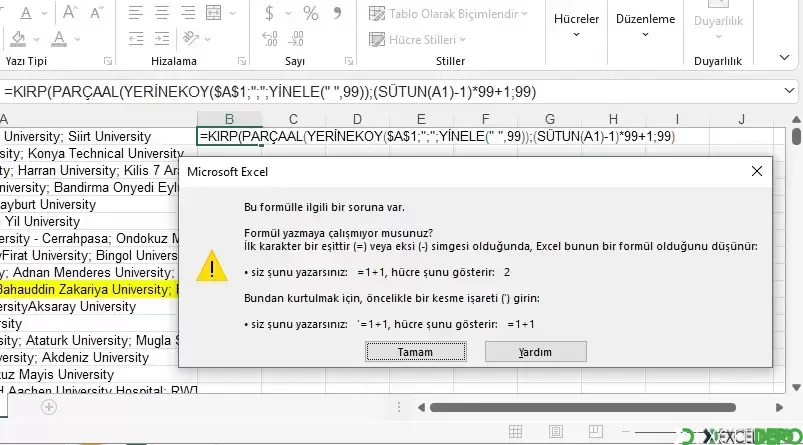Viewport: 803px width, 445px height.
Task: Switch to Page Break Preview icon
Action: 595,432
